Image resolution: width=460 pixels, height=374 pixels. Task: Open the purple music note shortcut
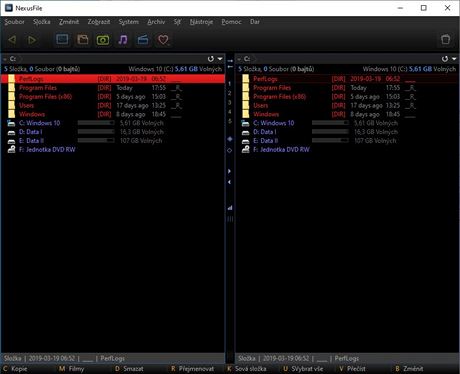[123, 40]
